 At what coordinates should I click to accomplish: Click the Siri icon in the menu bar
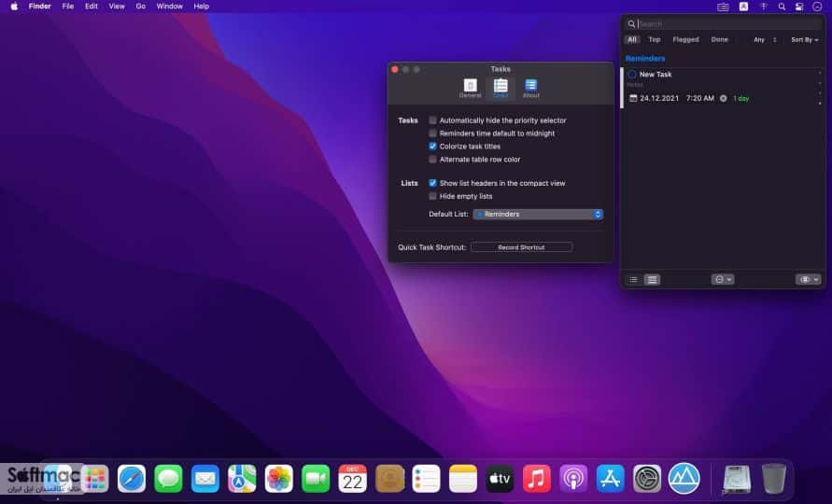click(817, 7)
